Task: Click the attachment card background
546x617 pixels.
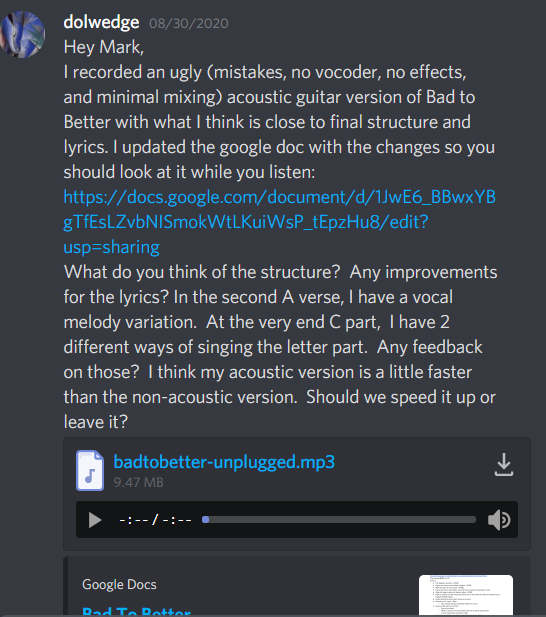Action: (x=297, y=493)
